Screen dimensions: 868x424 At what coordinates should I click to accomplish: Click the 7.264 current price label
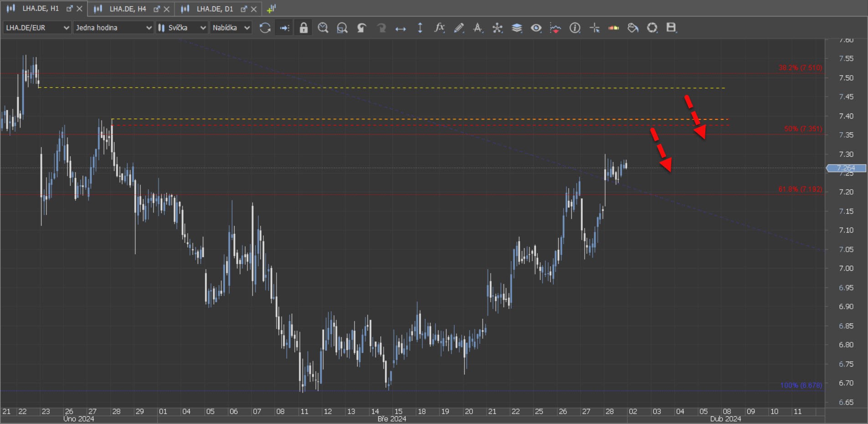[x=846, y=168]
